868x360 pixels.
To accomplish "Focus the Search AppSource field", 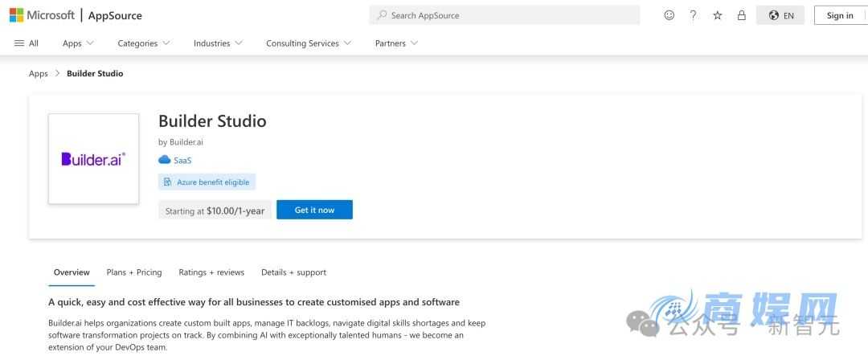I will click(x=505, y=15).
